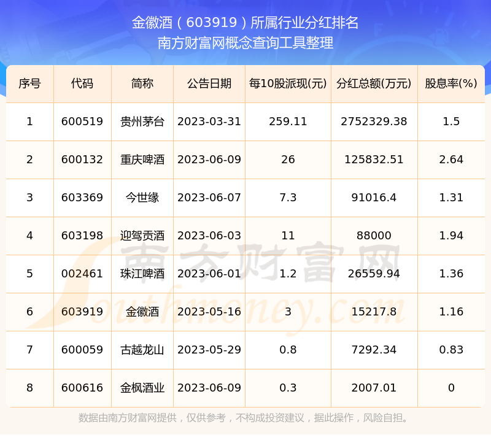The image size is (491, 448).
Task: Click the 每10股派现(元) column header
Action: [x=288, y=83]
